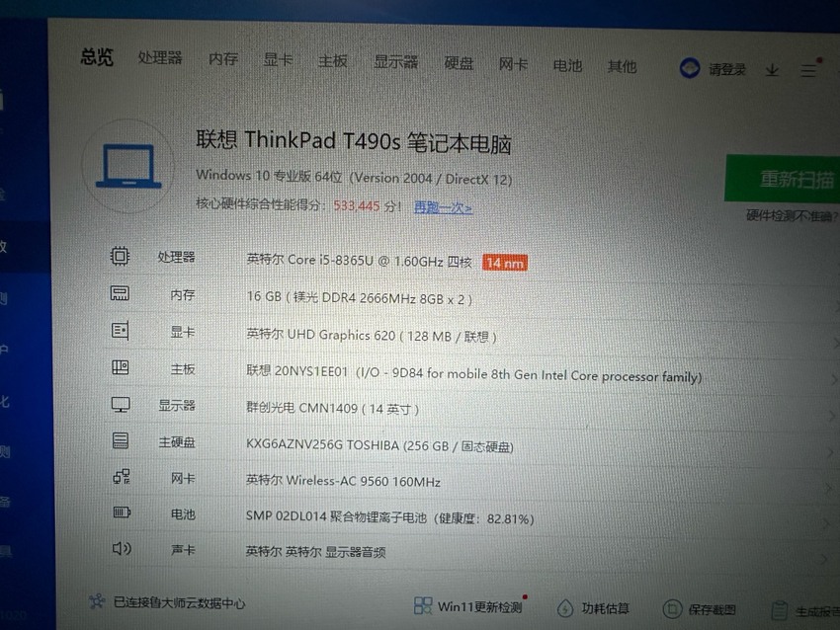This screenshot has height=630, width=840.
Task: Expand the monitor row chevron
Action: [x=832, y=416]
